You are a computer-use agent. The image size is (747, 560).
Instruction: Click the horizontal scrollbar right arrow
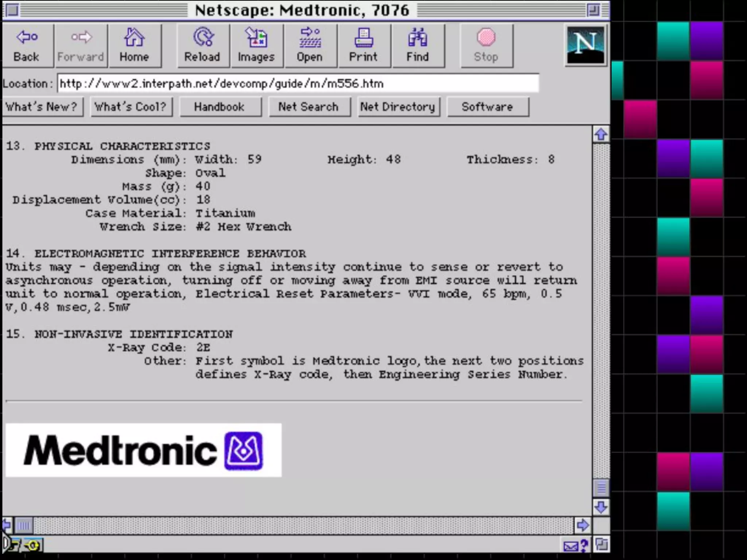pyautogui.click(x=582, y=525)
